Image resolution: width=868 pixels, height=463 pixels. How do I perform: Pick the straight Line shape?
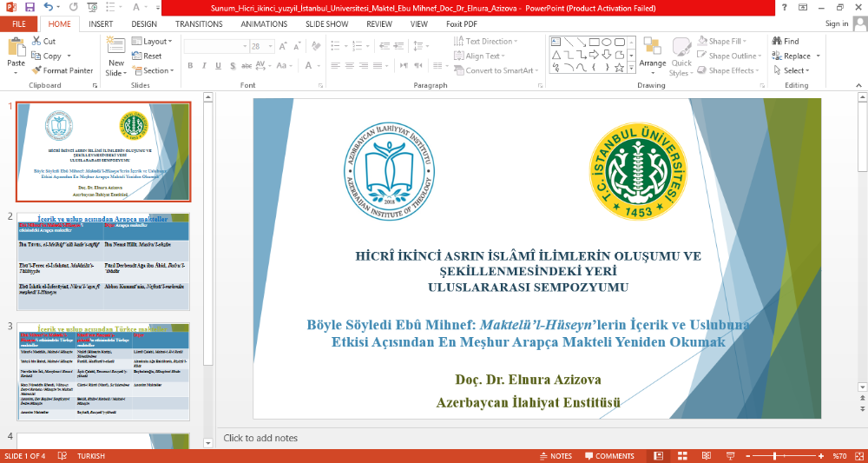click(569, 42)
